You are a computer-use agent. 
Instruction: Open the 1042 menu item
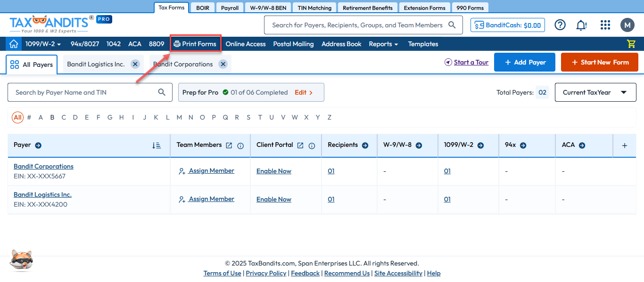pos(114,44)
